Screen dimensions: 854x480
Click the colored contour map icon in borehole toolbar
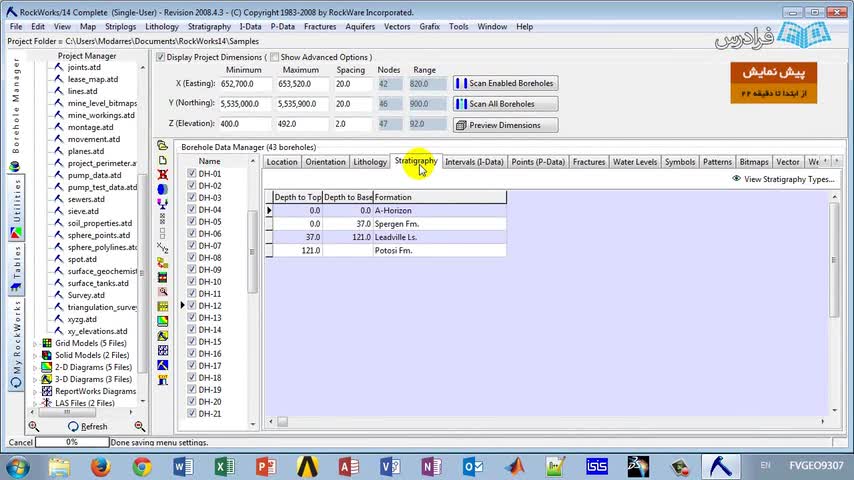click(x=162, y=321)
